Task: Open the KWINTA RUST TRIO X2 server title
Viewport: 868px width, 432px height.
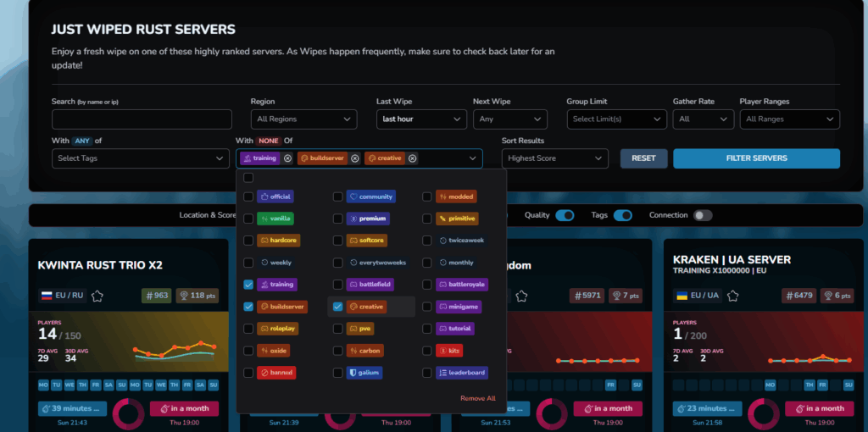Action: (x=100, y=265)
